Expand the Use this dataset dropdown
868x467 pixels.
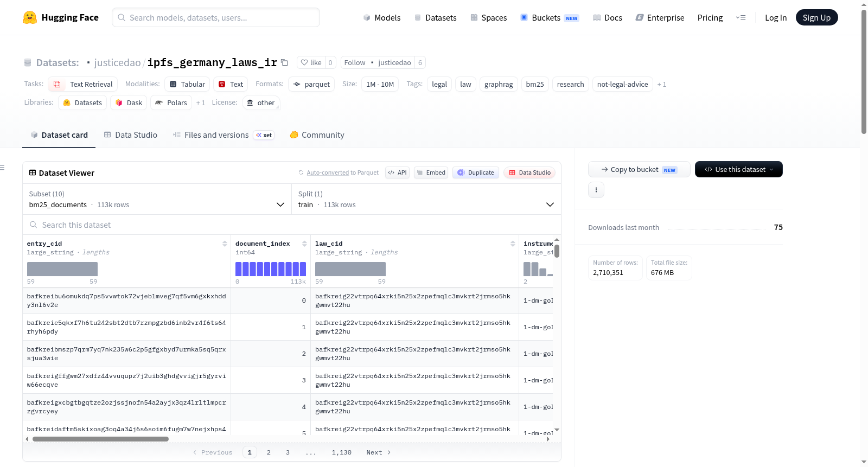coord(739,169)
